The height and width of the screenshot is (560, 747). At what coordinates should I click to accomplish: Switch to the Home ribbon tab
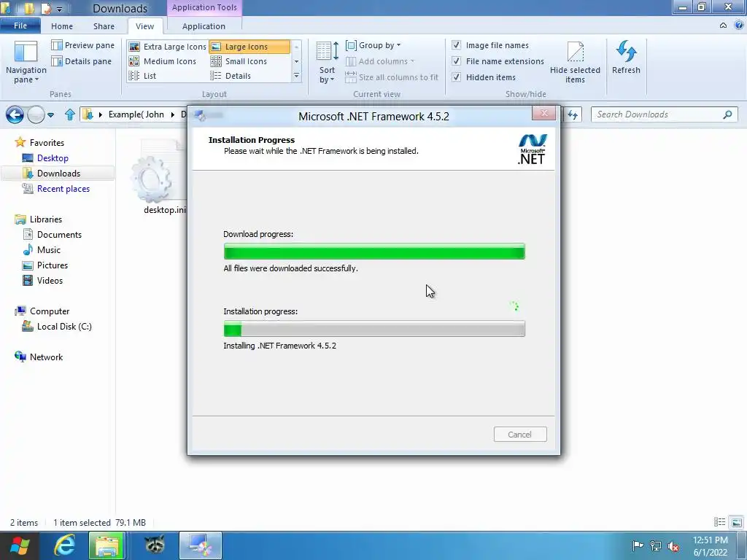(x=62, y=26)
